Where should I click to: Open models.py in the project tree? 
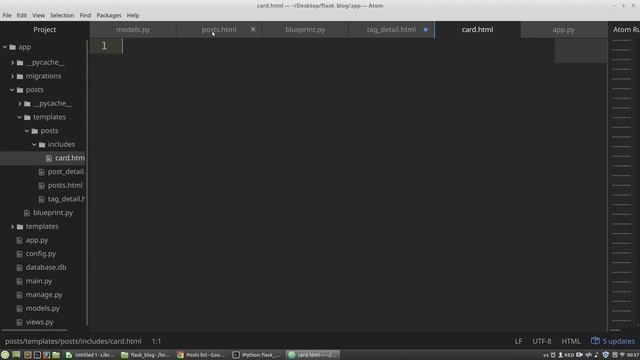(x=42, y=309)
